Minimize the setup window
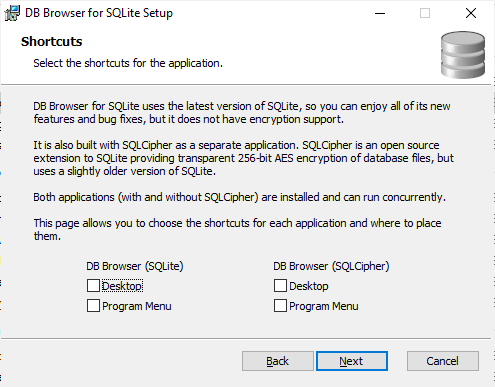Image resolution: width=495 pixels, height=387 pixels. pyautogui.click(x=380, y=13)
